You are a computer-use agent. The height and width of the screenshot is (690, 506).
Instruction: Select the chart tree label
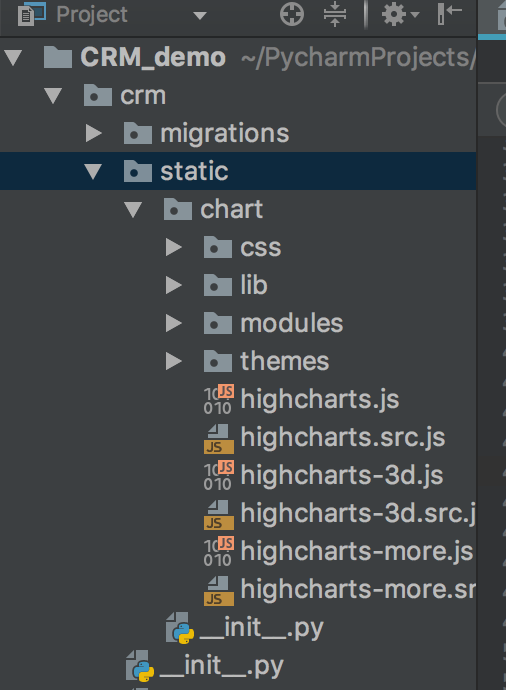[231, 209]
